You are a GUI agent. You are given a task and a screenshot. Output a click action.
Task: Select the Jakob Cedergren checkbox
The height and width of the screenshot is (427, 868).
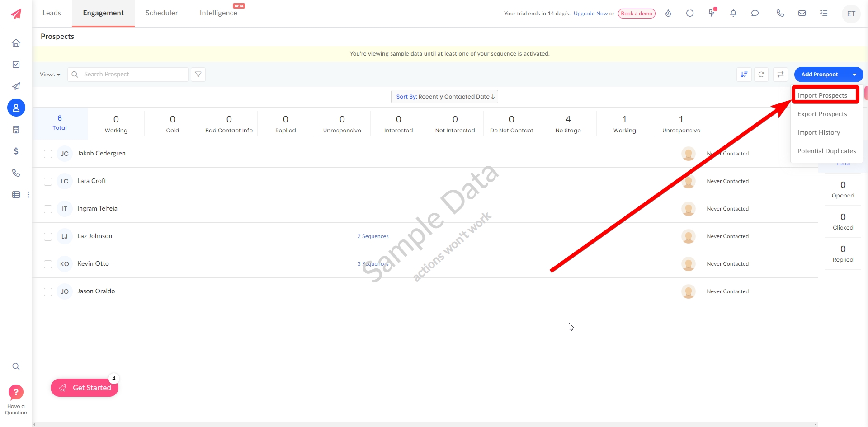48,154
